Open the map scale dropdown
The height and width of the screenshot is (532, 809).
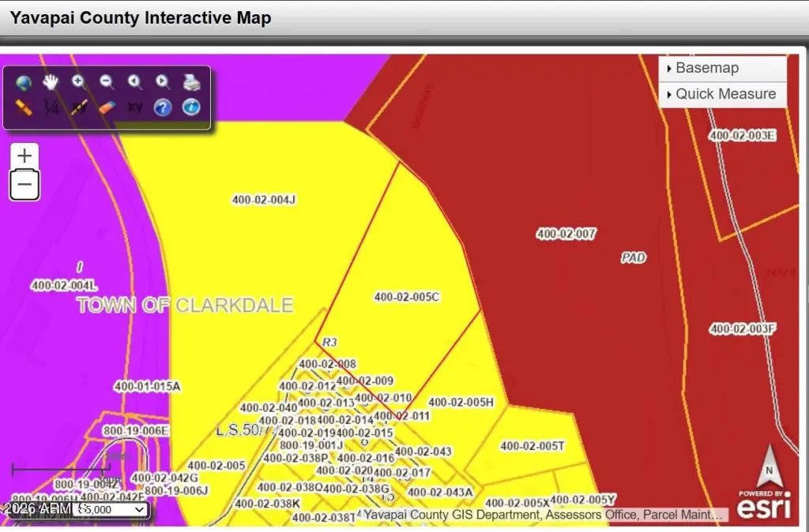[111, 510]
